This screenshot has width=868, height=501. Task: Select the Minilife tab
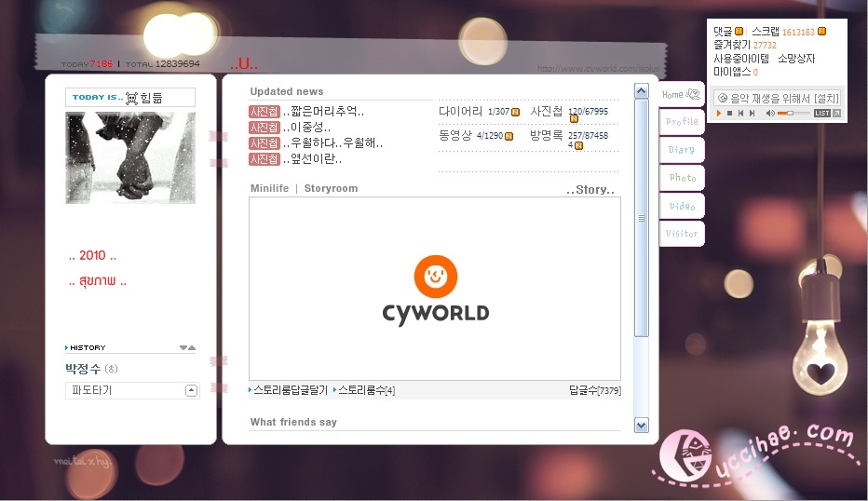[269, 188]
